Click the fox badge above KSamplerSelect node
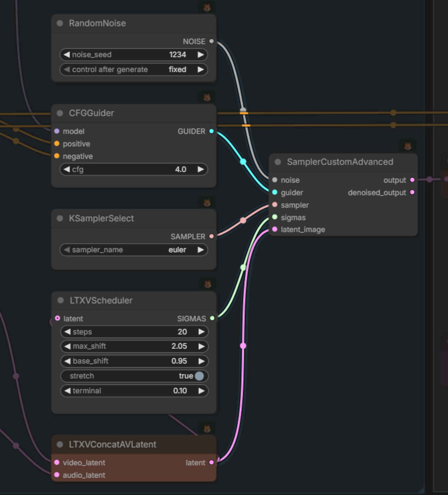 (207, 202)
